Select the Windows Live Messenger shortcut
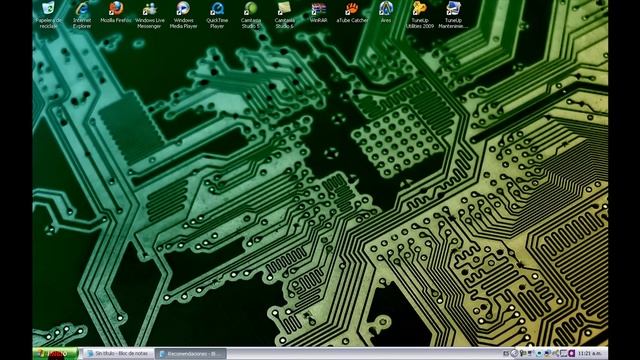 tap(149, 15)
